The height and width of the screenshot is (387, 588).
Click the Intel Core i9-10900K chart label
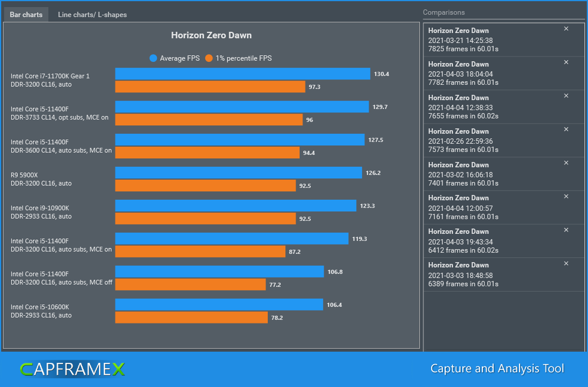(x=40, y=208)
